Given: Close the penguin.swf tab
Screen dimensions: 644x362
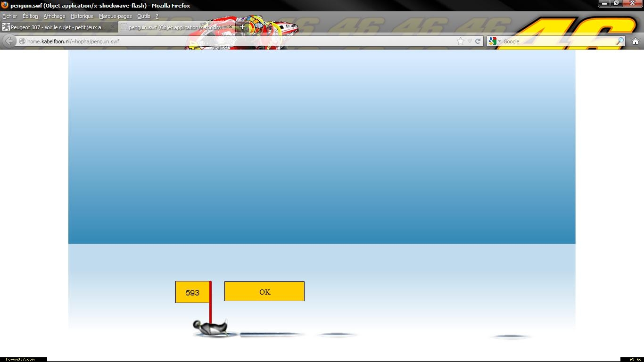Looking at the screenshot, I should pyautogui.click(x=231, y=27).
